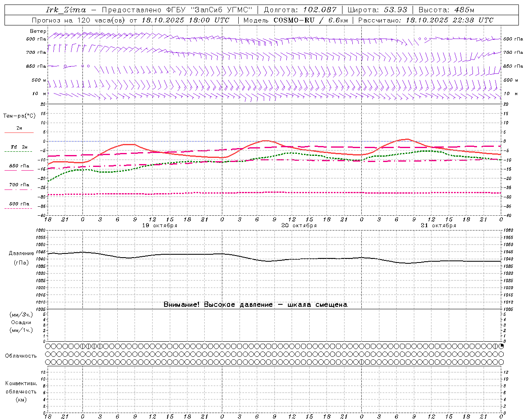The height and width of the screenshot is (420, 525).
Task: Select the 21 октября date label
Action: (438, 226)
